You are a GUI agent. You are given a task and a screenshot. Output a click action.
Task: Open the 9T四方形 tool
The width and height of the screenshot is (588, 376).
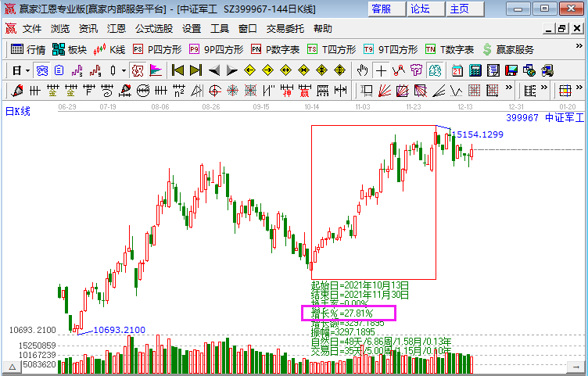click(x=390, y=49)
